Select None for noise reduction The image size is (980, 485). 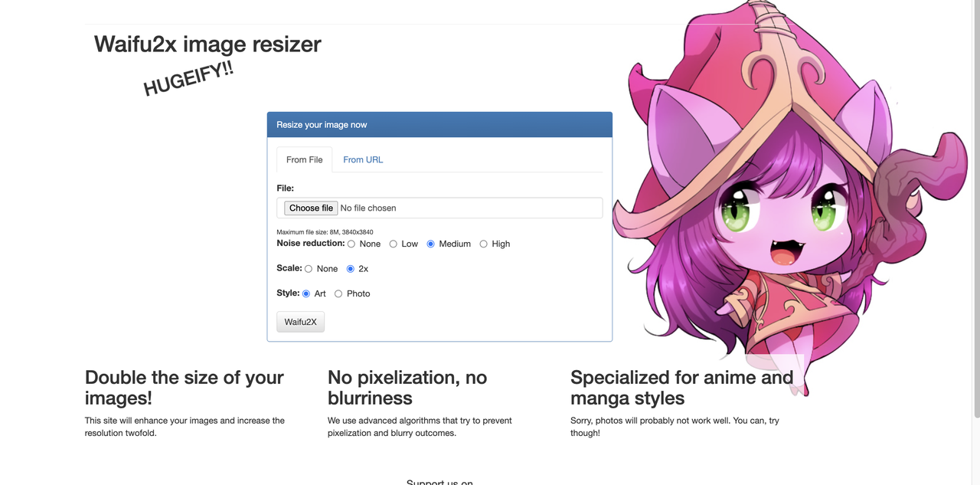(x=351, y=244)
